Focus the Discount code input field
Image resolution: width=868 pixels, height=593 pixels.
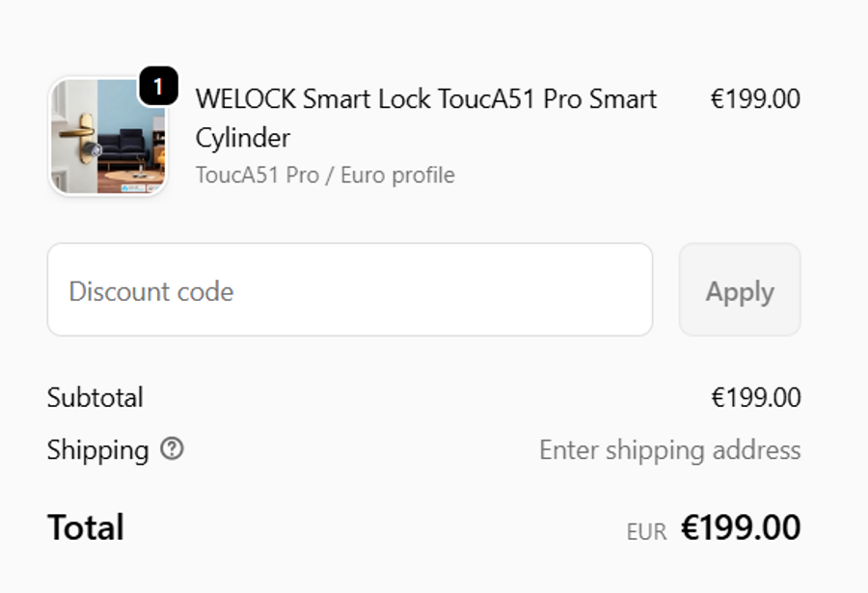[350, 290]
